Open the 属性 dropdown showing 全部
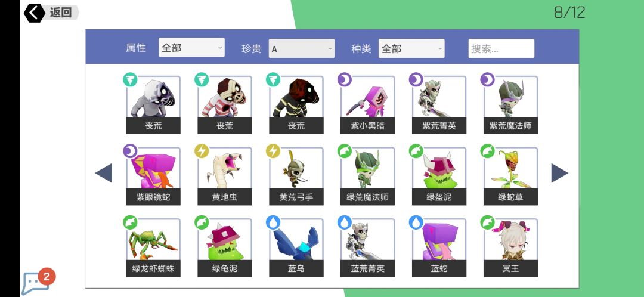Screen dimensions: 644x297 point(191,48)
